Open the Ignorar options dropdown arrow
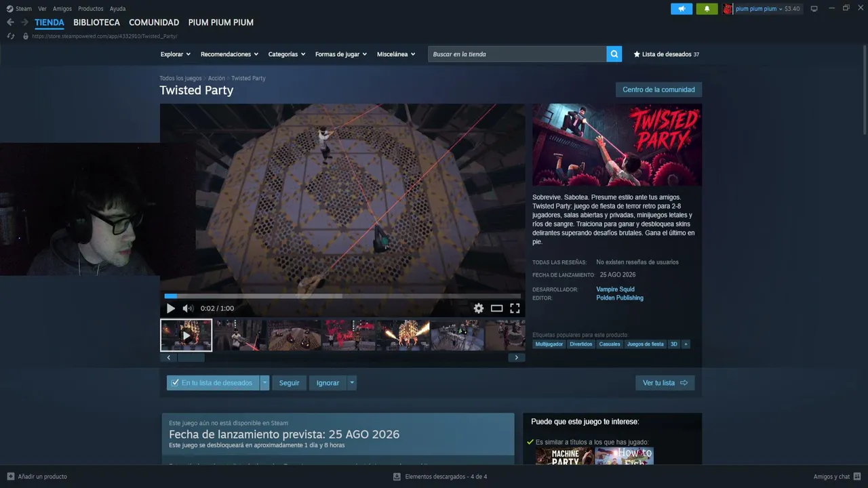 point(352,383)
